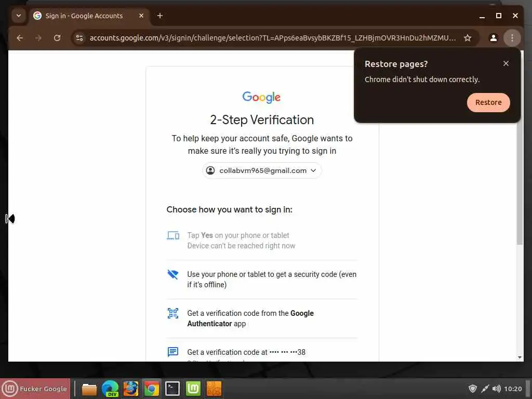Image resolution: width=532 pixels, height=399 pixels.
Task: Bookmark this page with the star icon
Action: pos(468,38)
